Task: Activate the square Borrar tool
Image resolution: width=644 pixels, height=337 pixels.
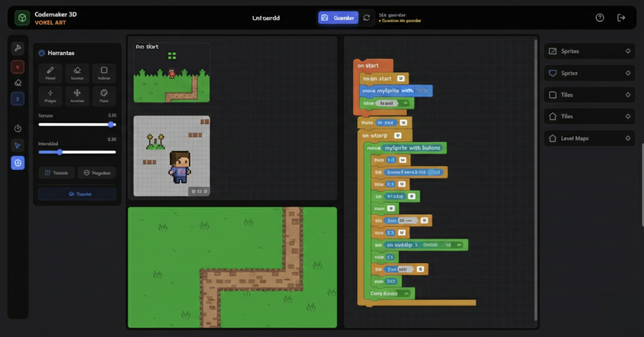Action: point(104,73)
